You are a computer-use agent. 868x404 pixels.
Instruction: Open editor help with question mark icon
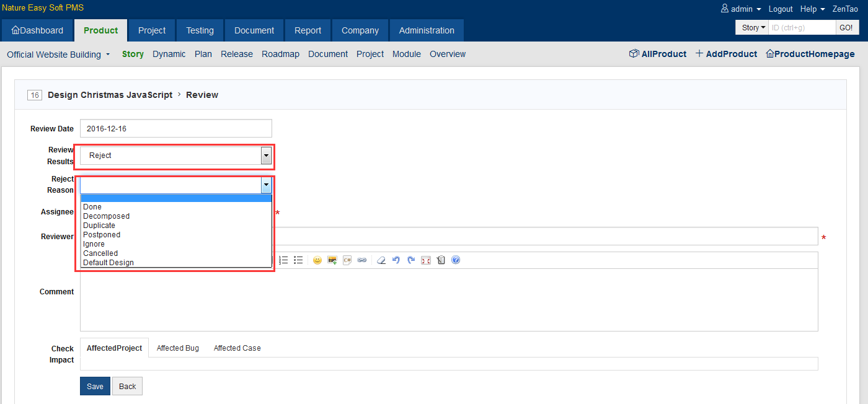[x=456, y=260]
